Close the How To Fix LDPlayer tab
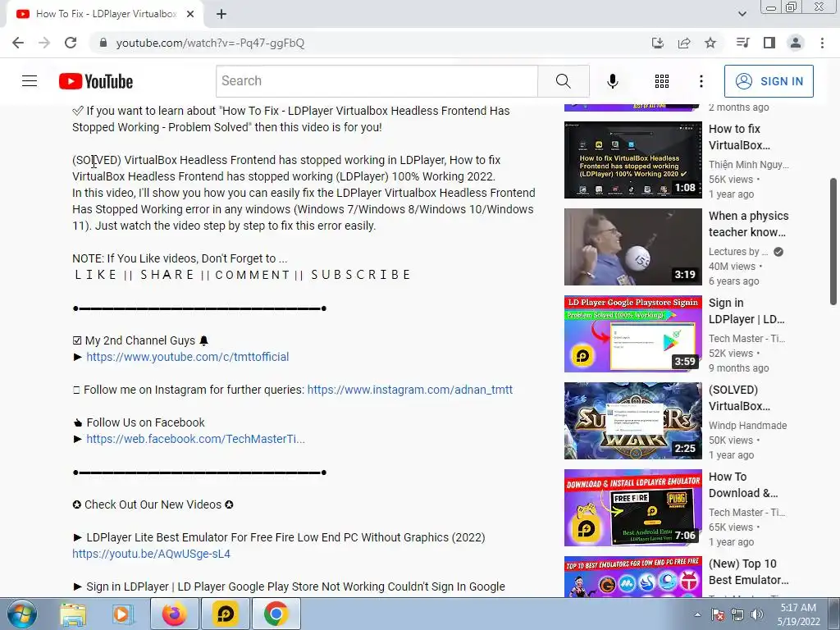Image resolution: width=840 pixels, height=630 pixels. pos(190,15)
